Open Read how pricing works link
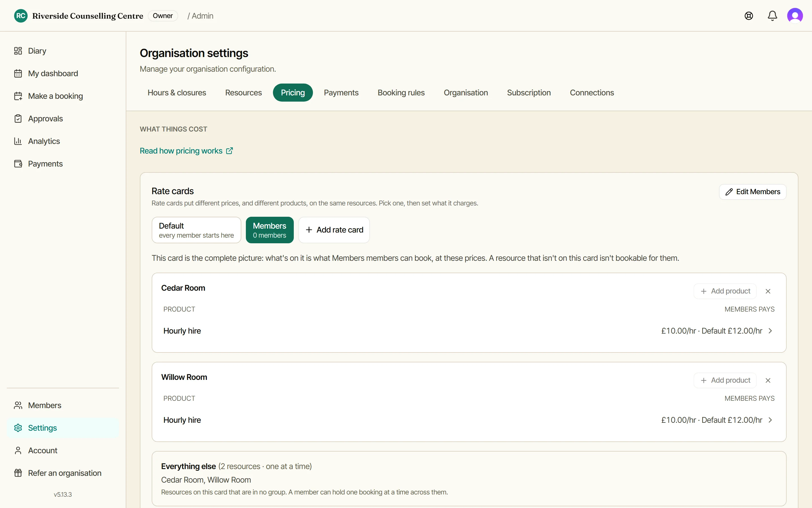 coord(186,151)
